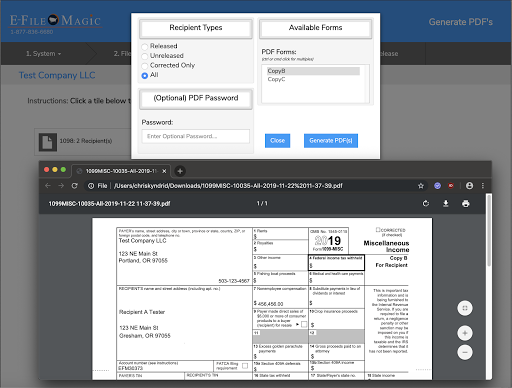The width and height of the screenshot is (512, 388).
Task: Open the Test Company LLC link
Action: pyautogui.click(x=57, y=75)
